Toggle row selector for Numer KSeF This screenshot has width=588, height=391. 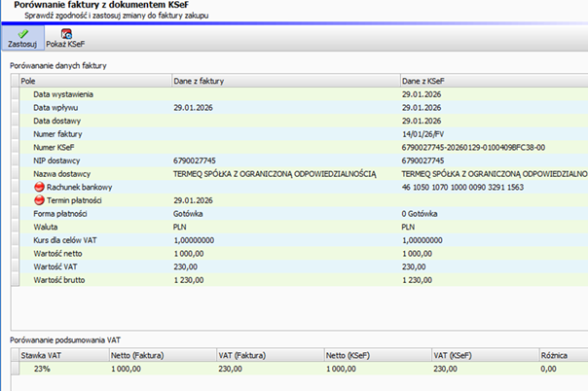[x=15, y=147]
